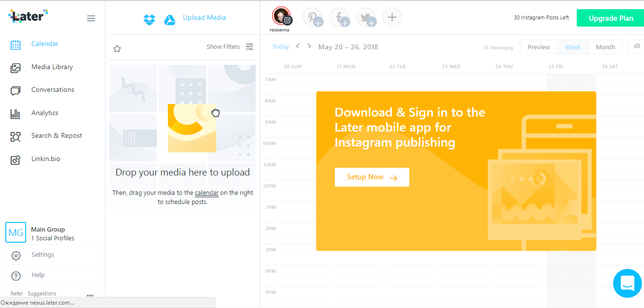Click the Settings gear icon
644x308 pixels.
pyautogui.click(x=16, y=255)
